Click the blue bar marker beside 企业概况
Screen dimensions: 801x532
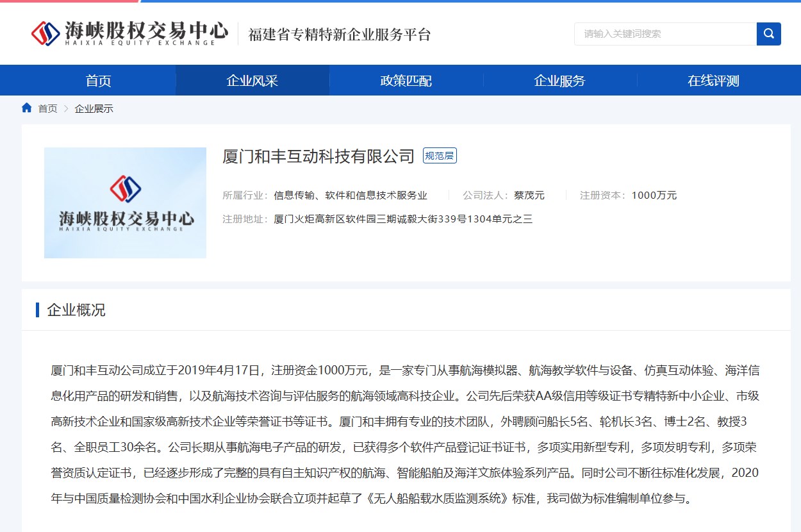[x=38, y=310]
